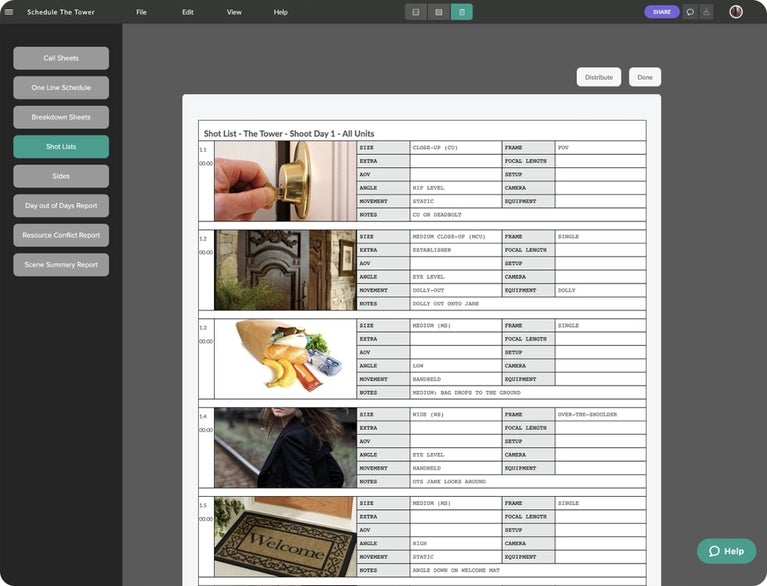Image resolution: width=767 pixels, height=586 pixels.
Task: Open Breakdown Sheets report
Action: [x=61, y=117]
